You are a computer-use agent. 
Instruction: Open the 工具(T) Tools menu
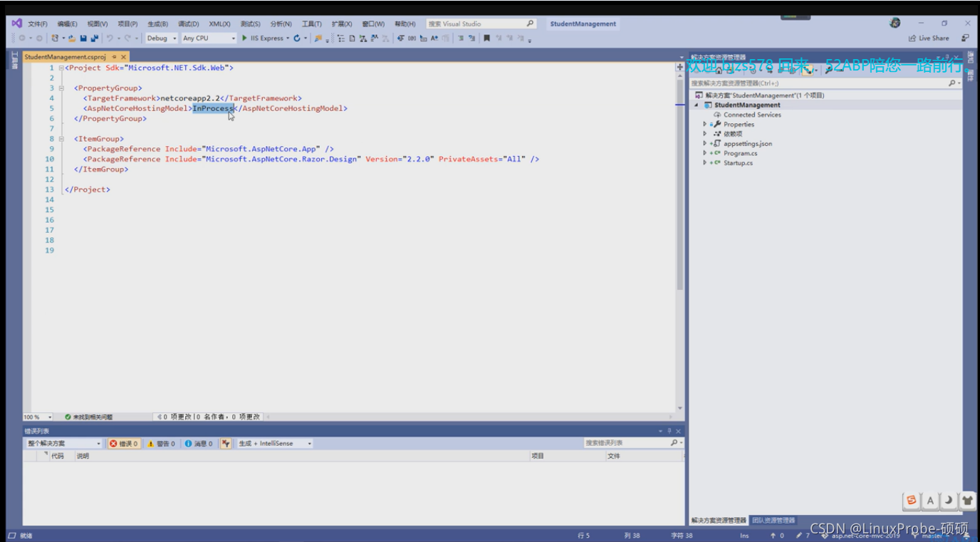click(312, 24)
